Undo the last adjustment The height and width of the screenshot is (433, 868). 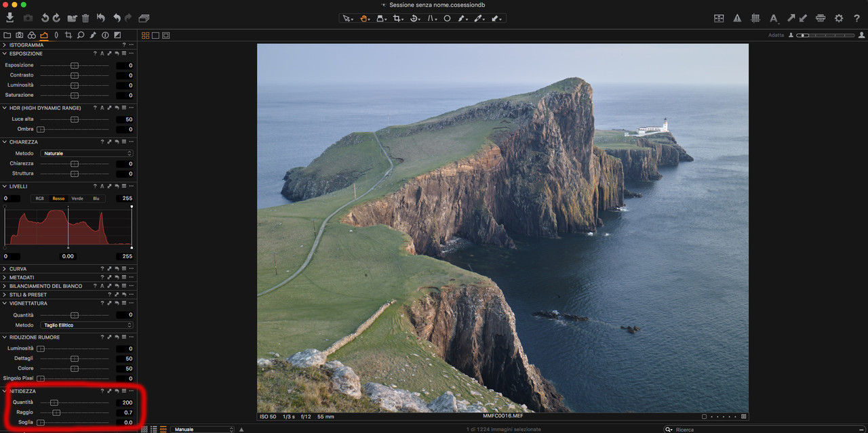(117, 18)
